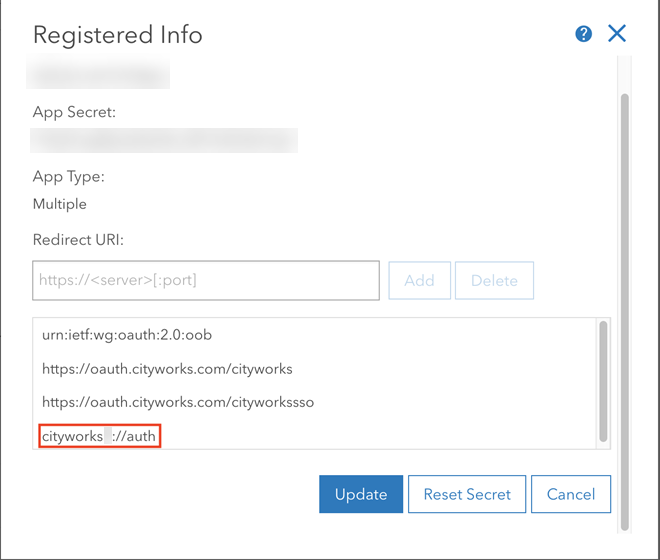Select the cityworks ://auth URI entry

coord(100,436)
